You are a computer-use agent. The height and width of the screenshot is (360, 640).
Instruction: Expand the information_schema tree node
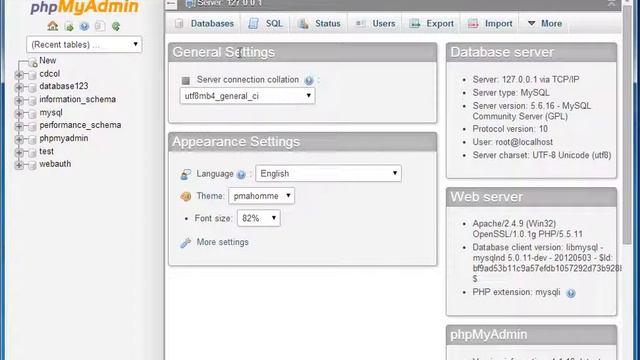19,100
